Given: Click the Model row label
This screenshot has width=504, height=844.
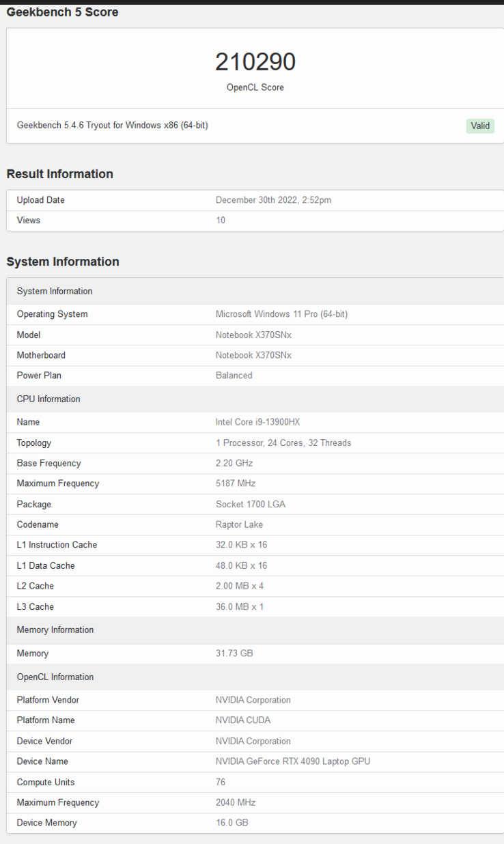Looking at the screenshot, I should 29,335.
